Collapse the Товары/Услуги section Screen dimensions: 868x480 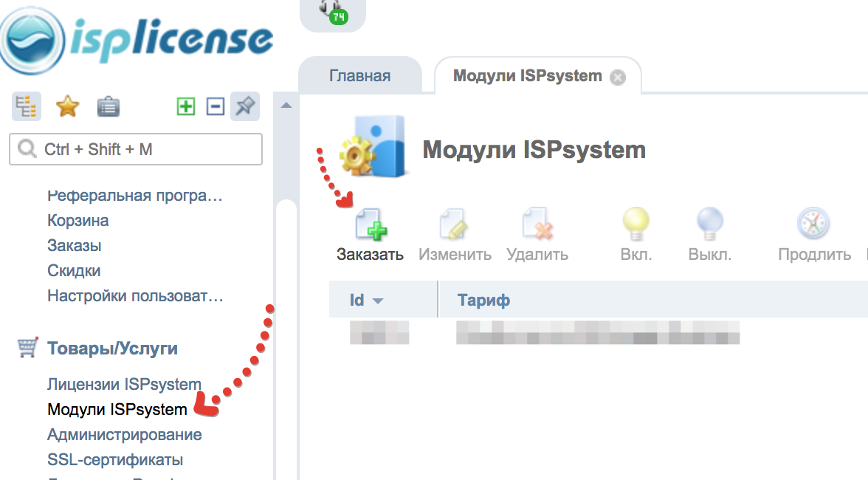pos(112,349)
